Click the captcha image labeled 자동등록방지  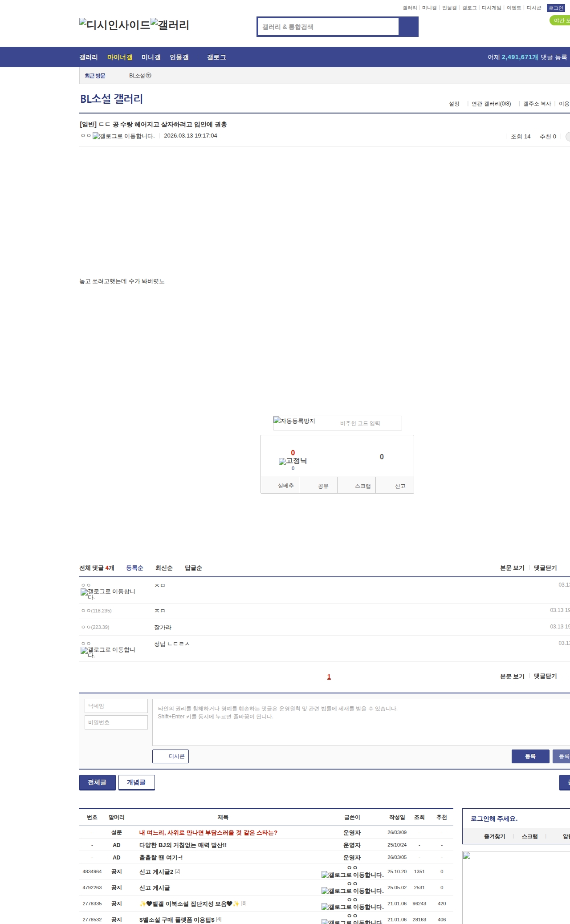[294, 421]
